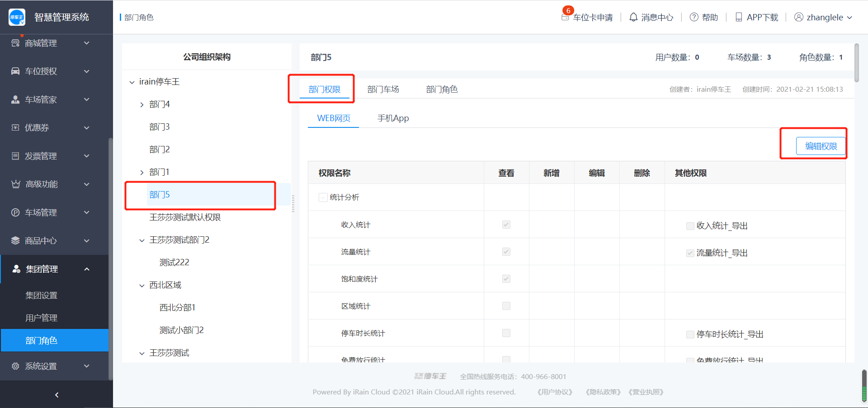Click the 集团管理 user icon
The height and width of the screenshot is (408, 868).
tap(16, 269)
